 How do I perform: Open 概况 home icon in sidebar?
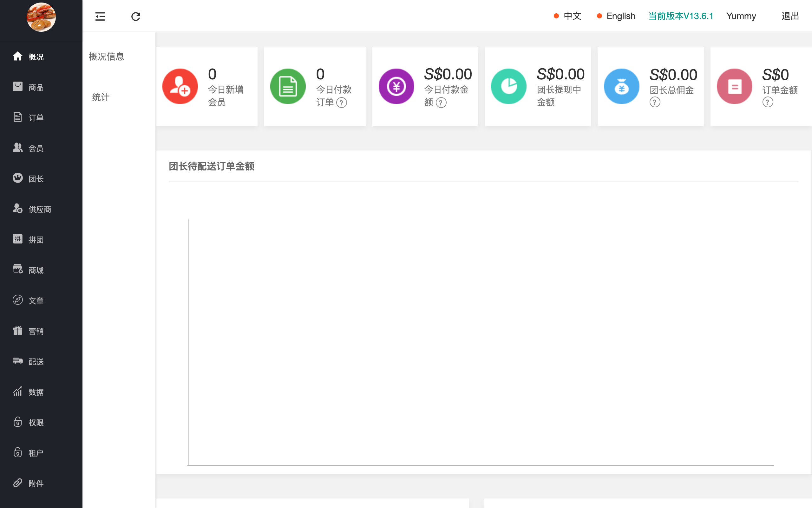(x=18, y=56)
